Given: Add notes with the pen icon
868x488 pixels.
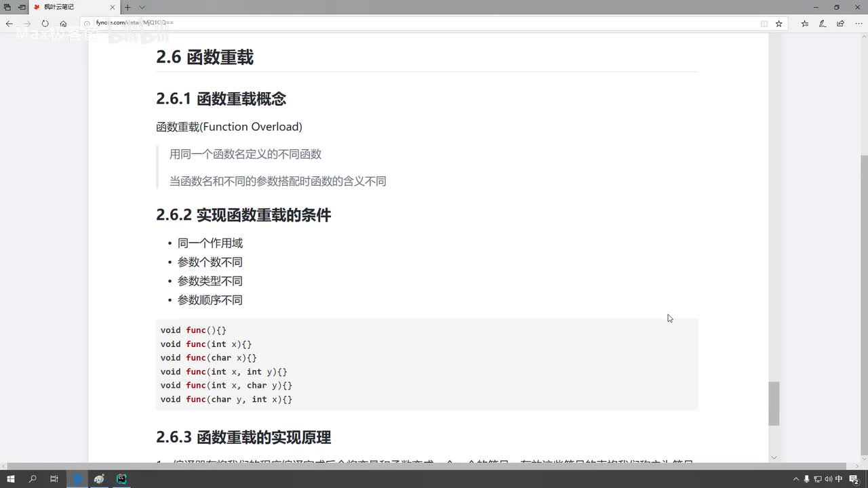Looking at the screenshot, I should [823, 23].
